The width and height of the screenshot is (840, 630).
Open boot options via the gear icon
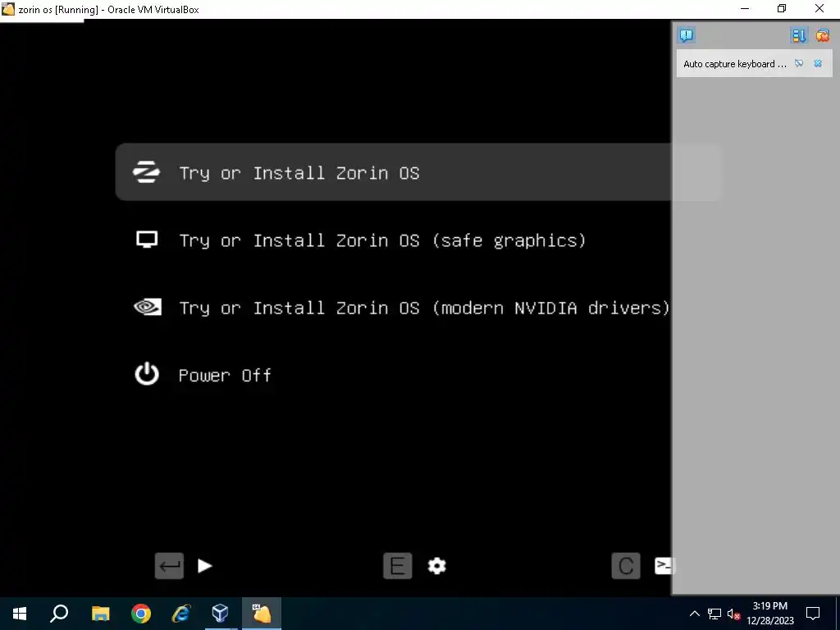(x=436, y=566)
